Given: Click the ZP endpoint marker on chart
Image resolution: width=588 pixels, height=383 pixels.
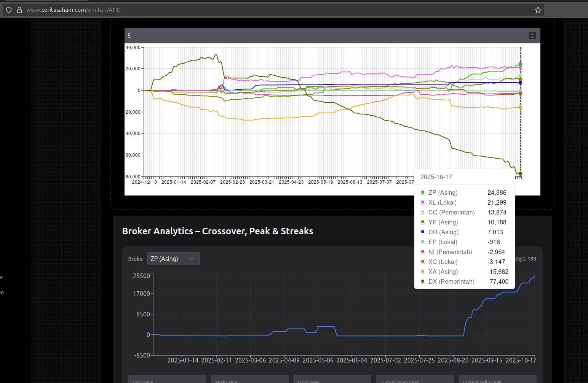Looking at the screenshot, I should tap(520, 64).
